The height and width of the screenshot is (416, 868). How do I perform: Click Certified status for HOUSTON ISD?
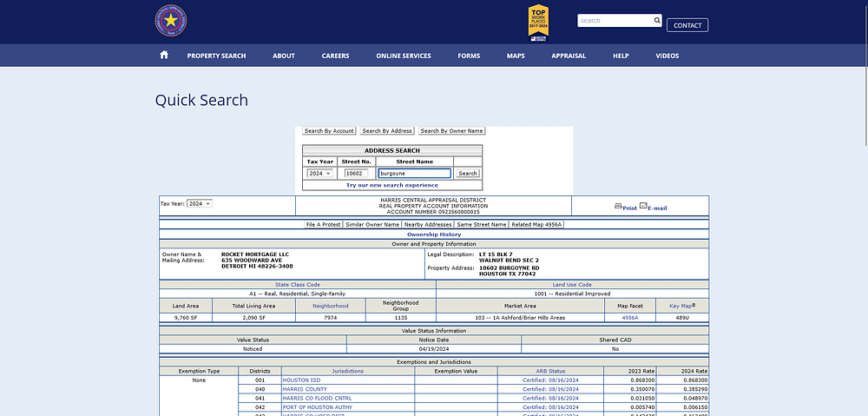550,380
